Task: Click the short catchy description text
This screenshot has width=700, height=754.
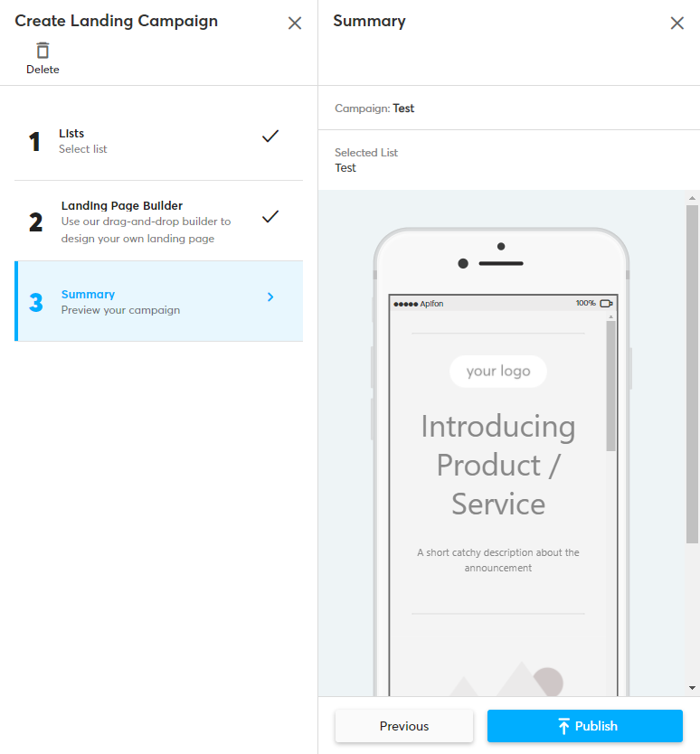Action: click(x=498, y=560)
